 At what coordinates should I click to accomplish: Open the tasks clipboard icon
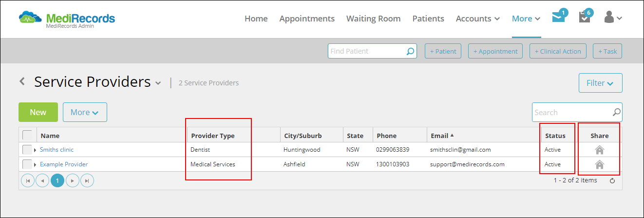[x=585, y=17]
